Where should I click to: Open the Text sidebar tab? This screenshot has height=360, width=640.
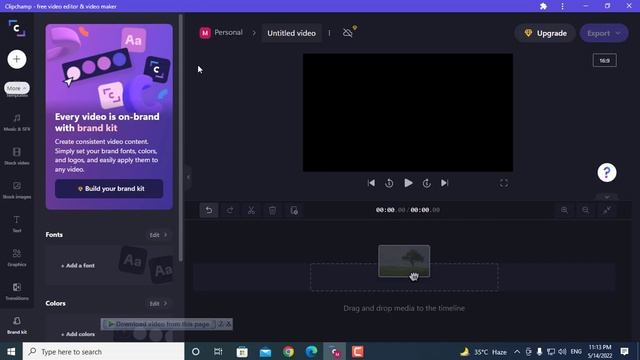17,224
